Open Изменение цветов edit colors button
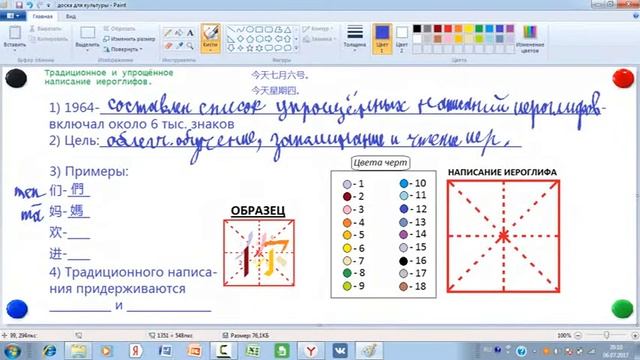This screenshot has height=360, width=640. 530,39
